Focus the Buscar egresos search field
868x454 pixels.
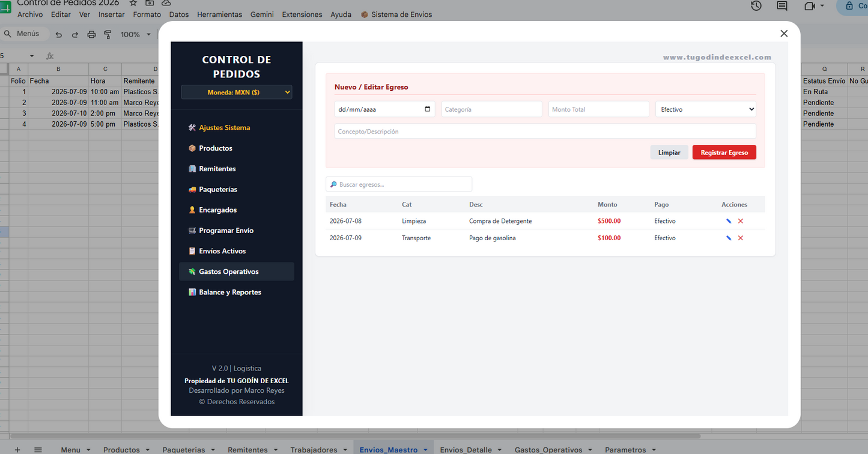[x=399, y=184]
